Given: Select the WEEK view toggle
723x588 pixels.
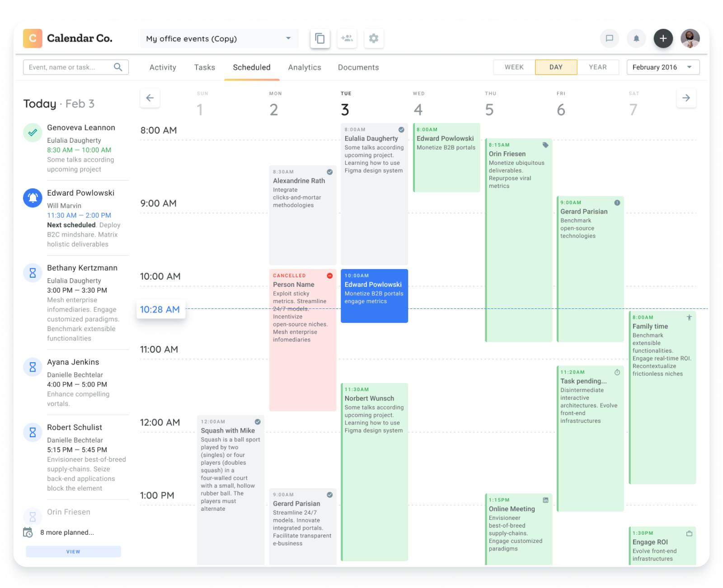Looking at the screenshot, I should (x=513, y=67).
